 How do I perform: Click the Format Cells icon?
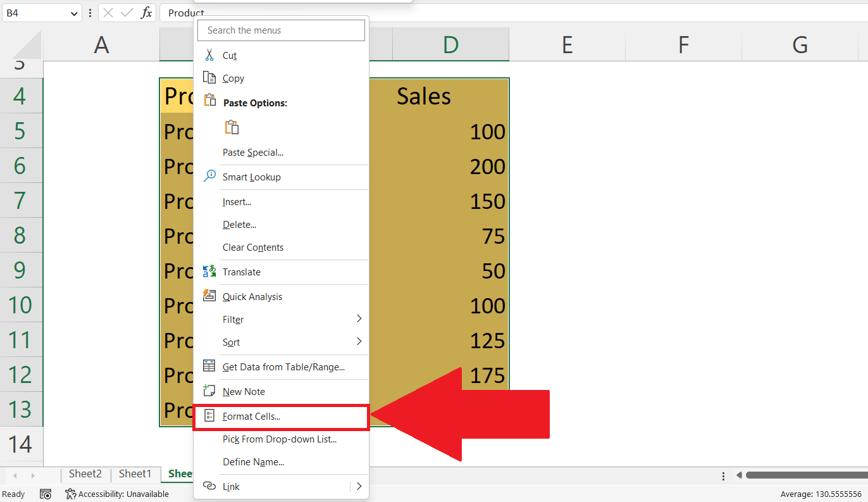(x=209, y=415)
